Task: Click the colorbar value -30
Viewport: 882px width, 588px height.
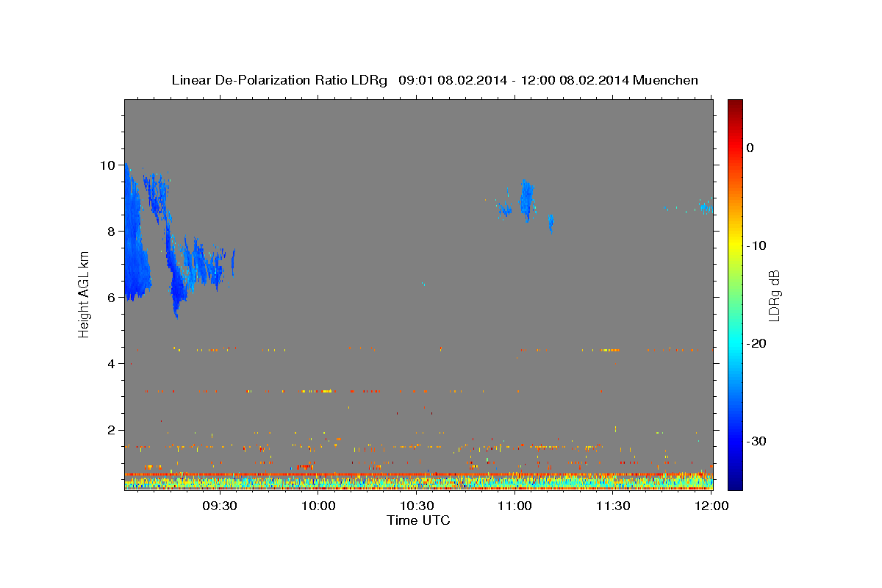Action: 756,441
